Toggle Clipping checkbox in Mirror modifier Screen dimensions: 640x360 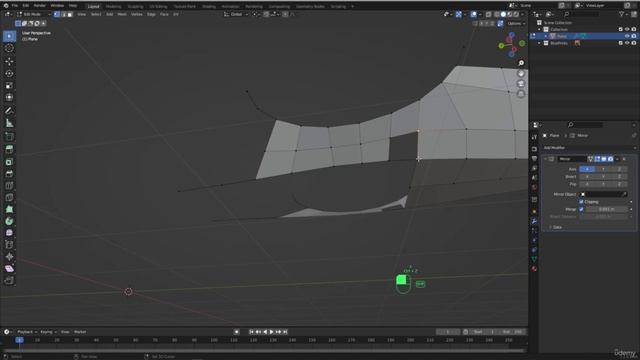(581, 202)
